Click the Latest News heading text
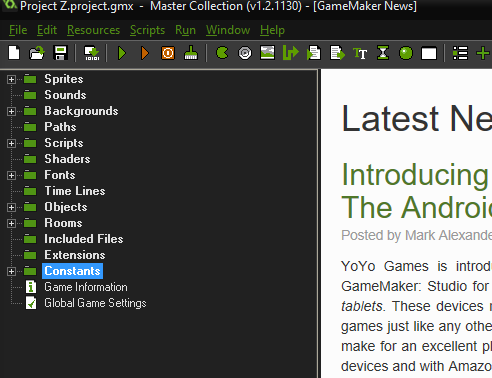Screen dimensions: 492x378 pos(416,118)
